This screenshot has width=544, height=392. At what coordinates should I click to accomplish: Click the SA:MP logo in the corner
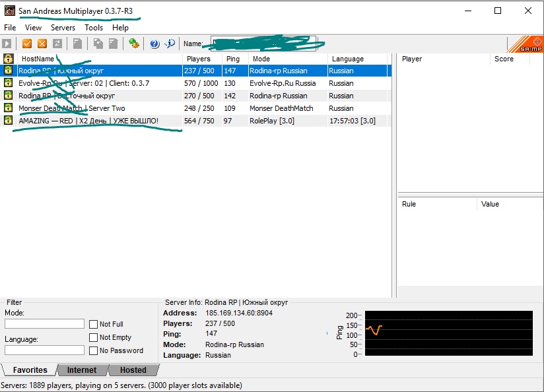click(526, 44)
